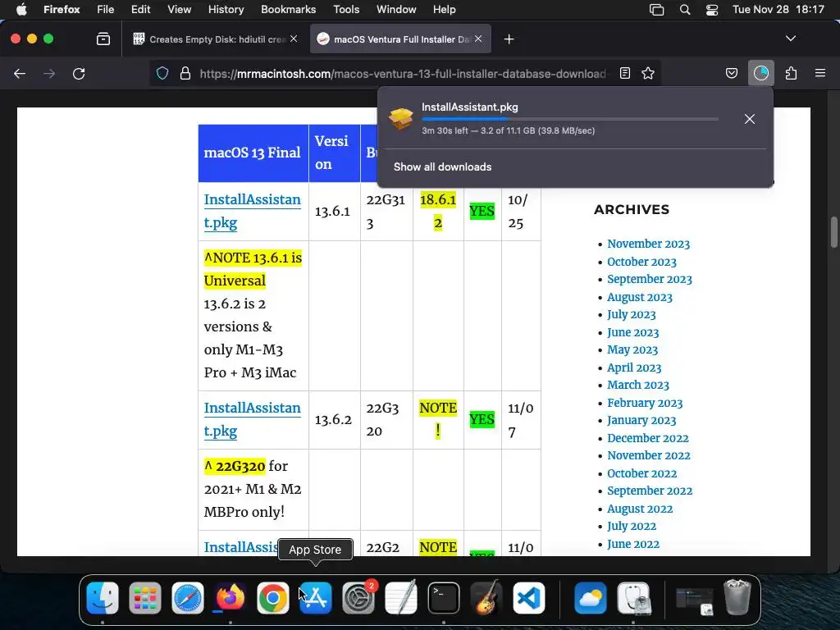Open the tracking protection shield icon
This screenshot has width=840, height=630.
point(162,73)
